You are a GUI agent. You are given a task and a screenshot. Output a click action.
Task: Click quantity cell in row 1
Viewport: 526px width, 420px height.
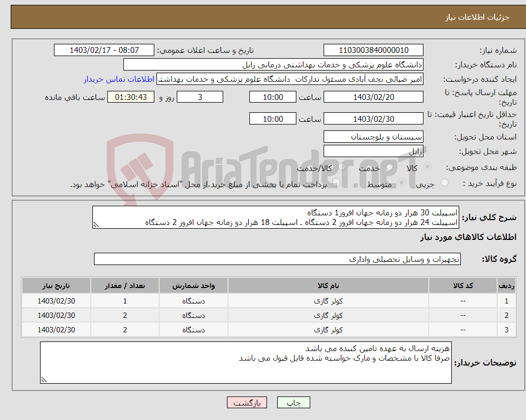click(125, 301)
